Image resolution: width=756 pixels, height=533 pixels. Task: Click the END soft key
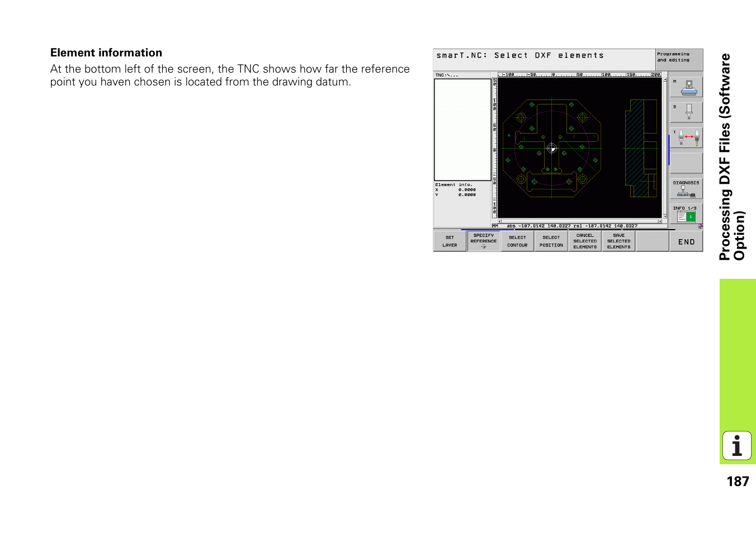coord(687,241)
